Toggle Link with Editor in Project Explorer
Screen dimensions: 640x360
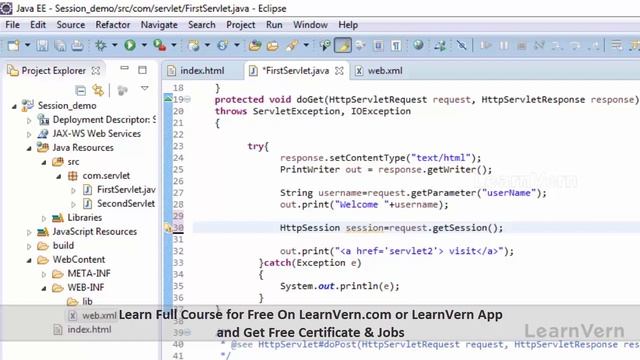pos(98,90)
